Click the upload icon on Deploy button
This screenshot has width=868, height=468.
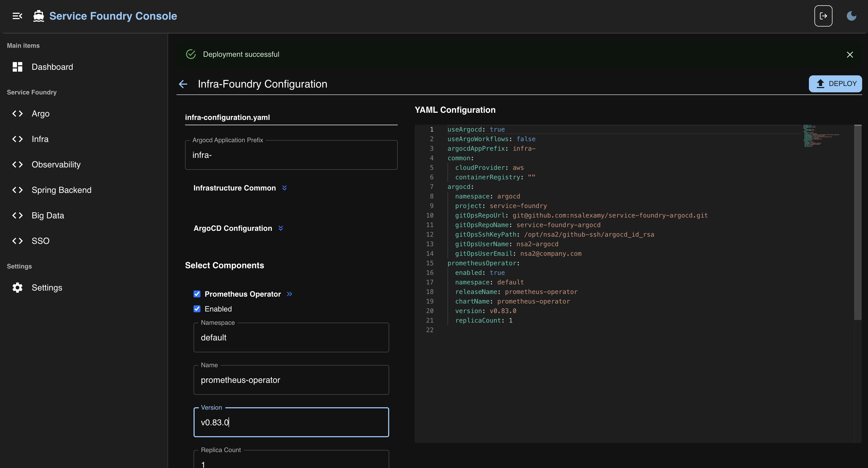pos(820,84)
